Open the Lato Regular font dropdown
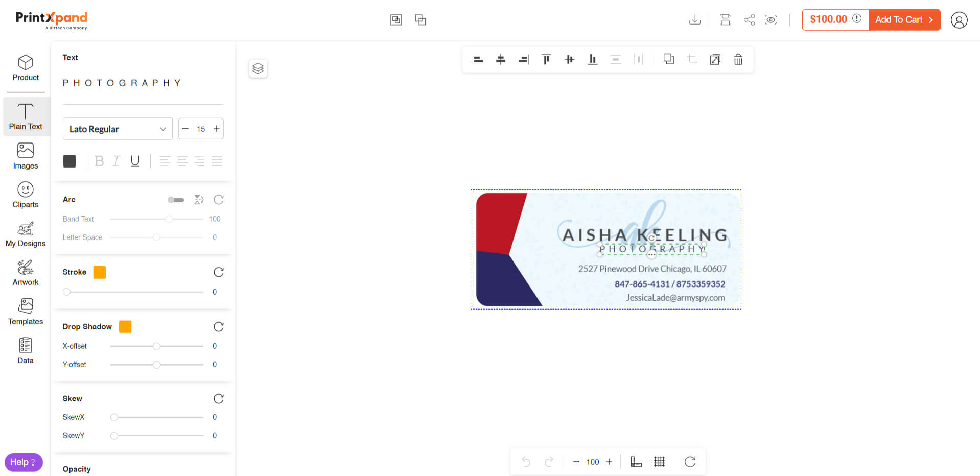Screen dimensions: 980x476 click(x=118, y=129)
